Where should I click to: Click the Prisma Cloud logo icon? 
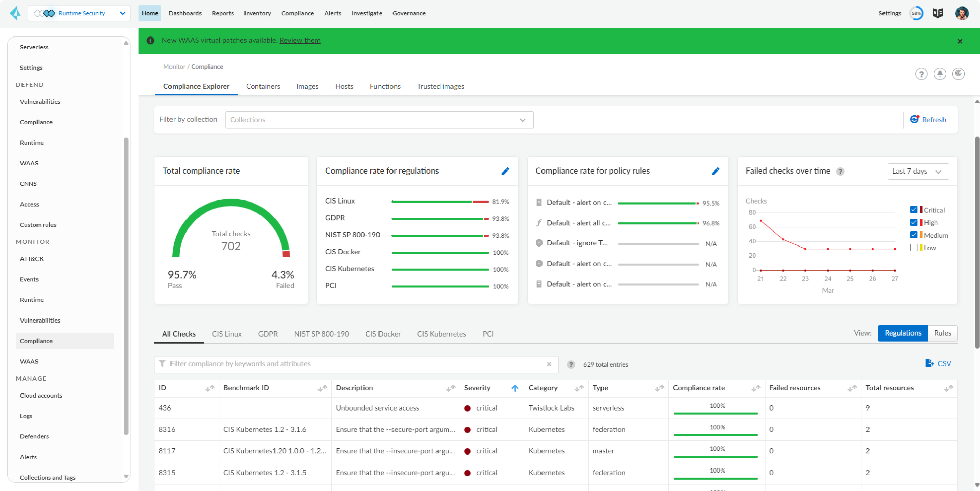pyautogui.click(x=15, y=13)
